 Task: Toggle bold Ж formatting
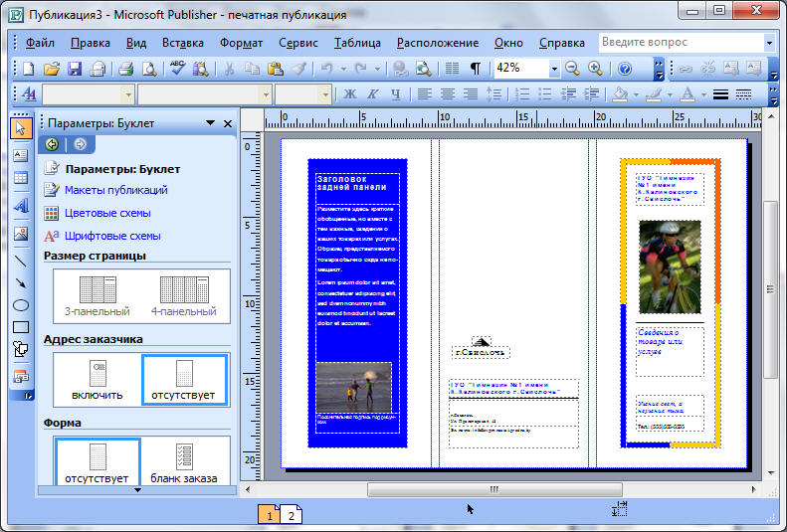(x=350, y=94)
